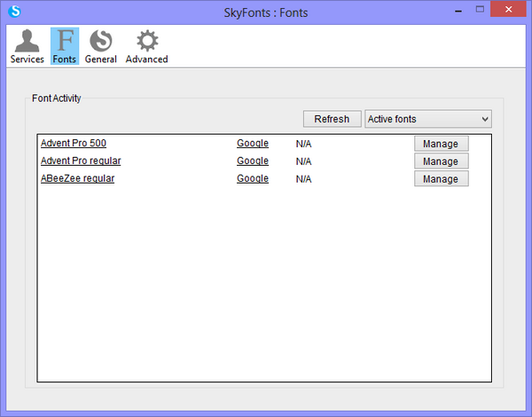Maximize the SkyFonts window

coord(480,10)
